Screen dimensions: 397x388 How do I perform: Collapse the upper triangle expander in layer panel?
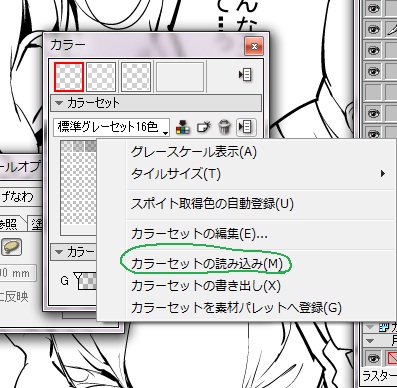pos(370,327)
